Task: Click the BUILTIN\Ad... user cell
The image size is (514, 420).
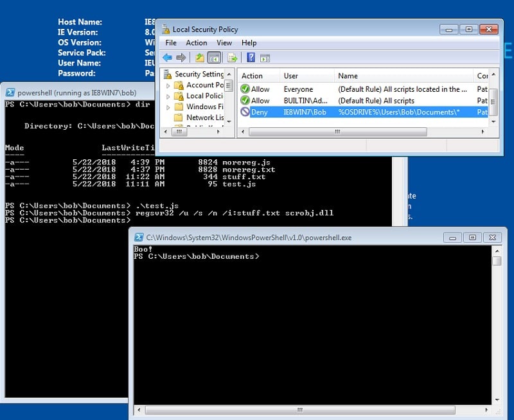Action: (x=306, y=101)
